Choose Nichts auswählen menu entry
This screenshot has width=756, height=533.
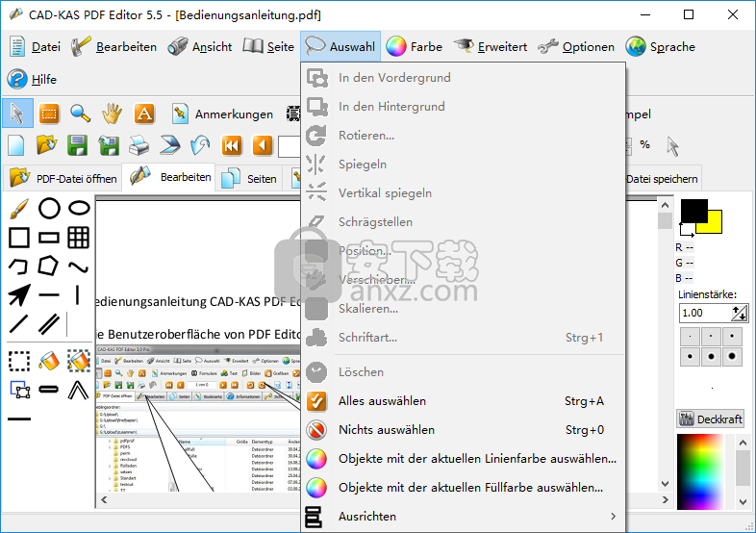(x=463, y=430)
